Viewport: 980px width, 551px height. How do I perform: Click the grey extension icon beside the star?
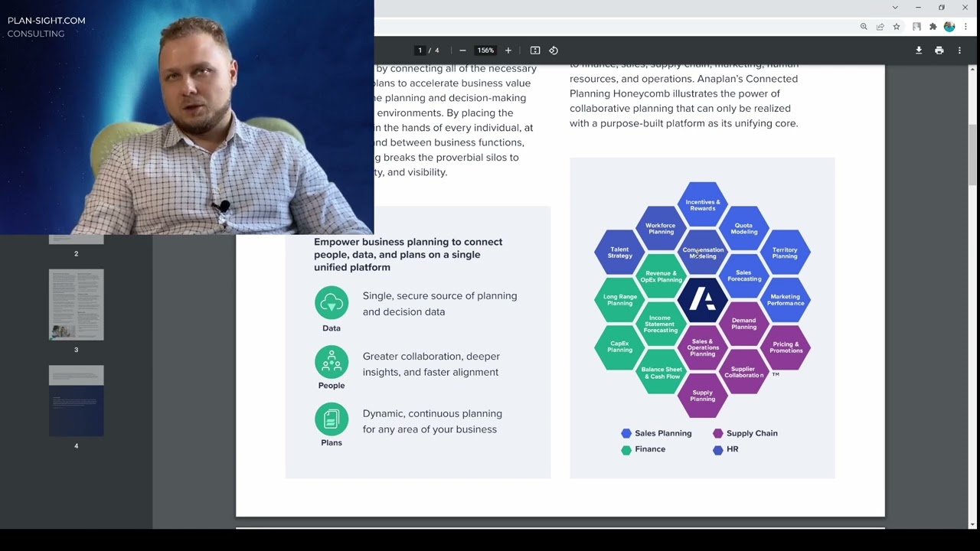tap(916, 27)
